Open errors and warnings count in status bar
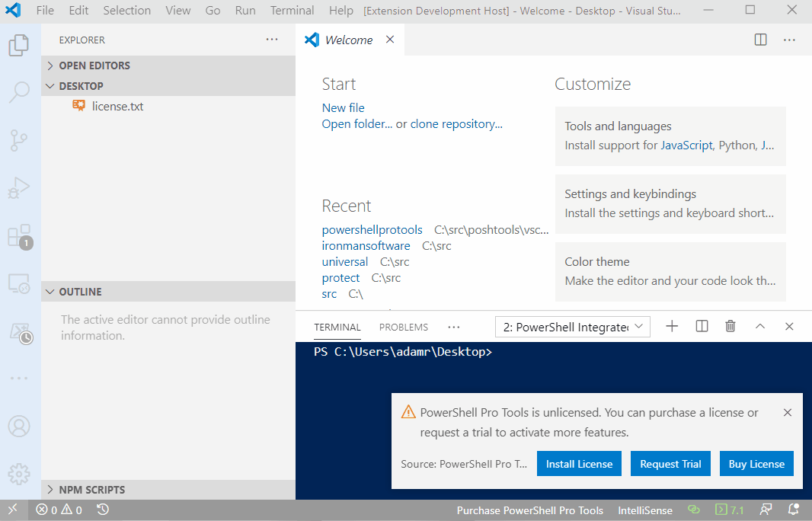The height and width of the screenshot is (521, 812). coord(59,510)
